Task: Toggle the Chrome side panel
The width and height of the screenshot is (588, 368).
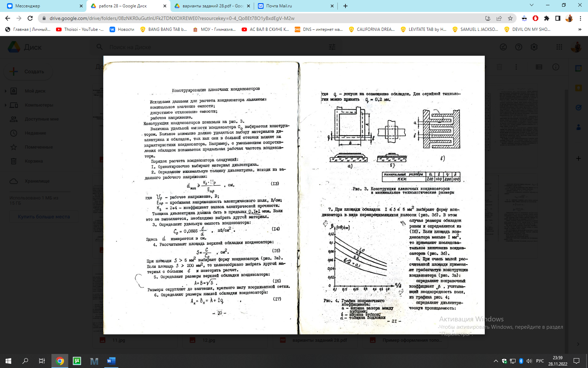Action: pos(558,18)
